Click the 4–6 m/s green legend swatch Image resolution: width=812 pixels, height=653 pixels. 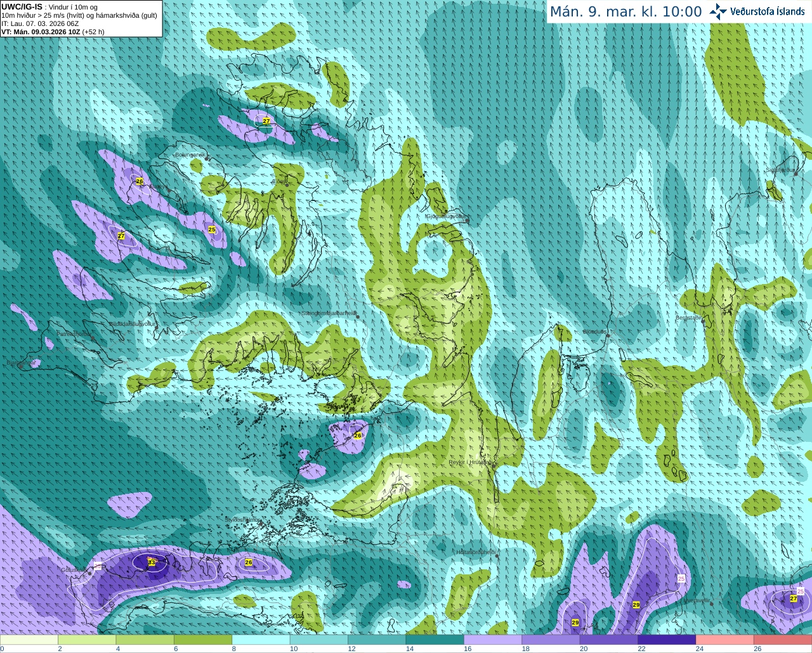click(145, 640)
